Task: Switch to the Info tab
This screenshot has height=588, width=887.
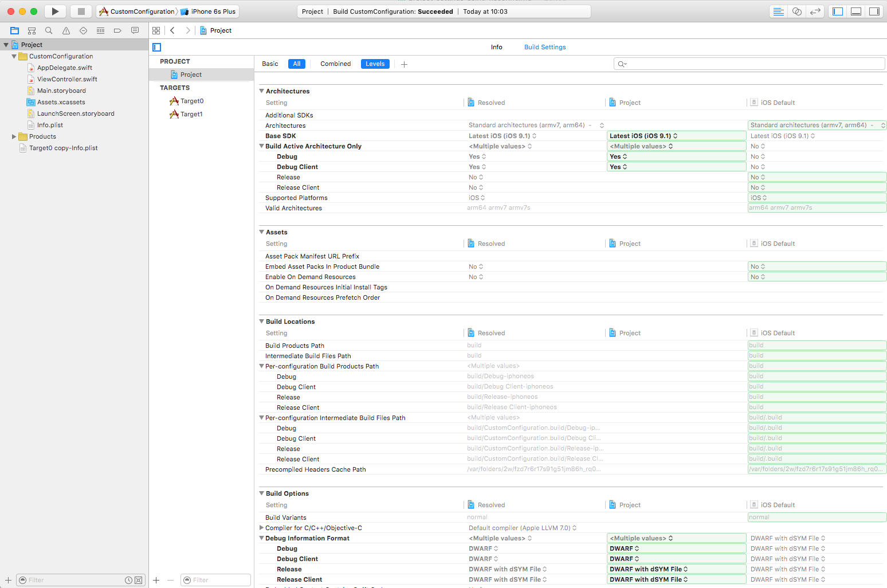Action: [496, 47]
